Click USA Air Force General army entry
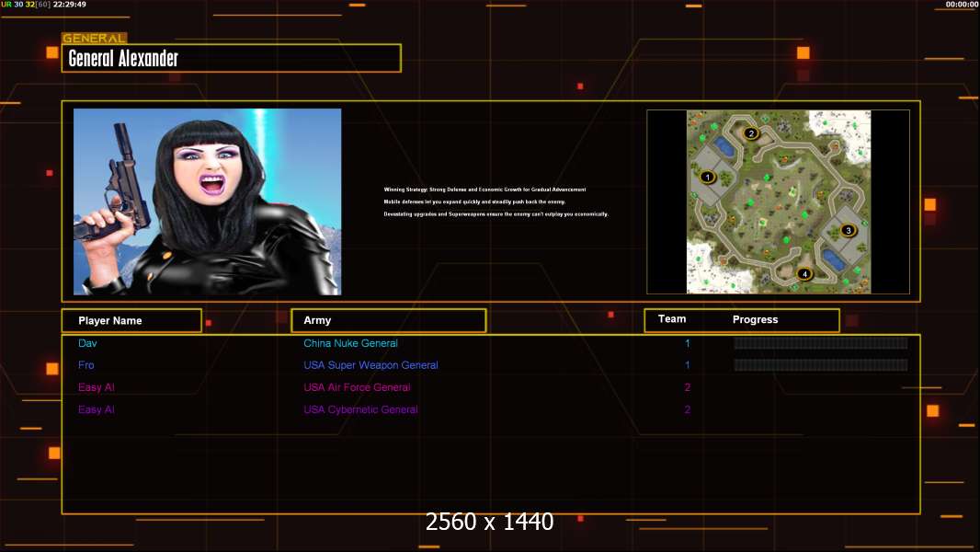Viewport: 980px width, 552px height. (x=357, y=387)
